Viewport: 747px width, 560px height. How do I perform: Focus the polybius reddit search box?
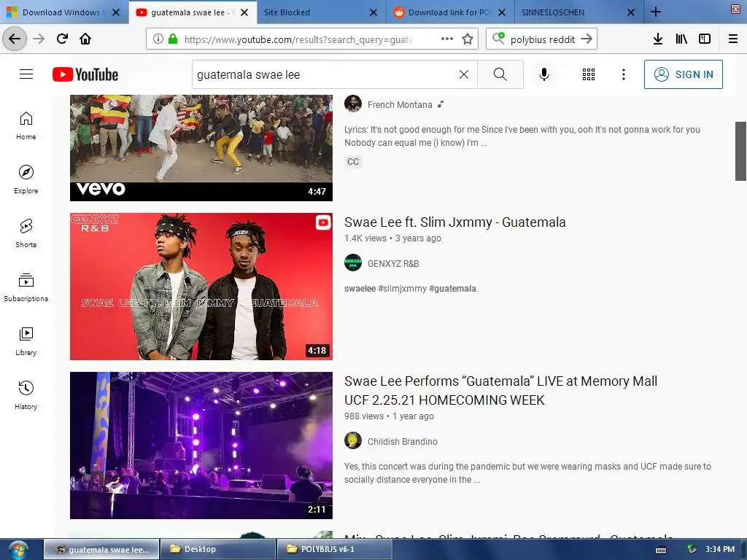(543, 39)
